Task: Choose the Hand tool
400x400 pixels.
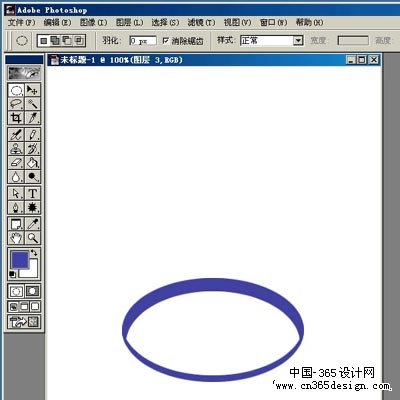Action: pos(16,238)
